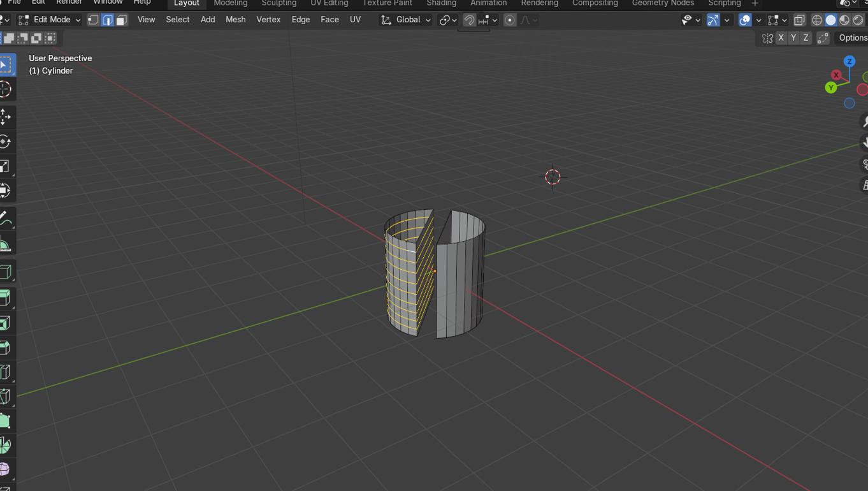
Task: Open the Select menu
Action: (x=178, y=20)
